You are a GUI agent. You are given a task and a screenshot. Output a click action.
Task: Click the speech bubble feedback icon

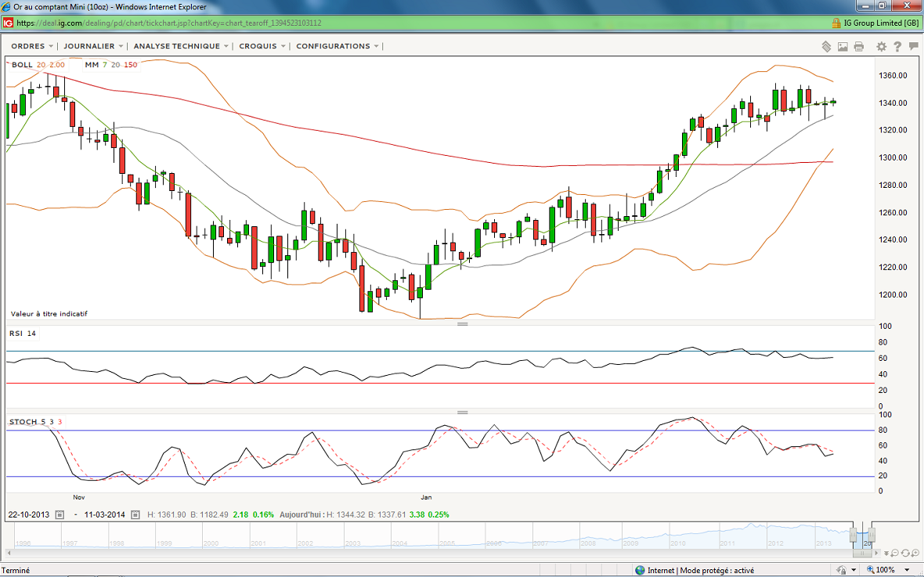click(x=913, y=46)
